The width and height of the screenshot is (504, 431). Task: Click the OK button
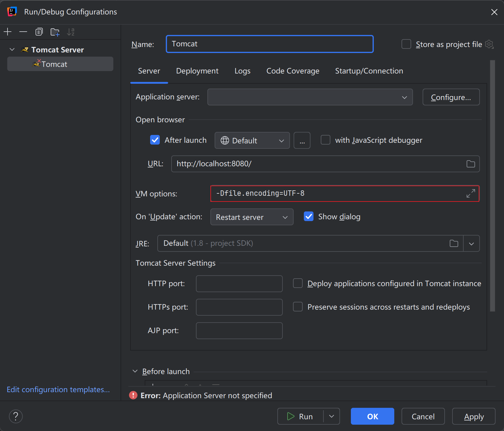[x=372, y=416]
